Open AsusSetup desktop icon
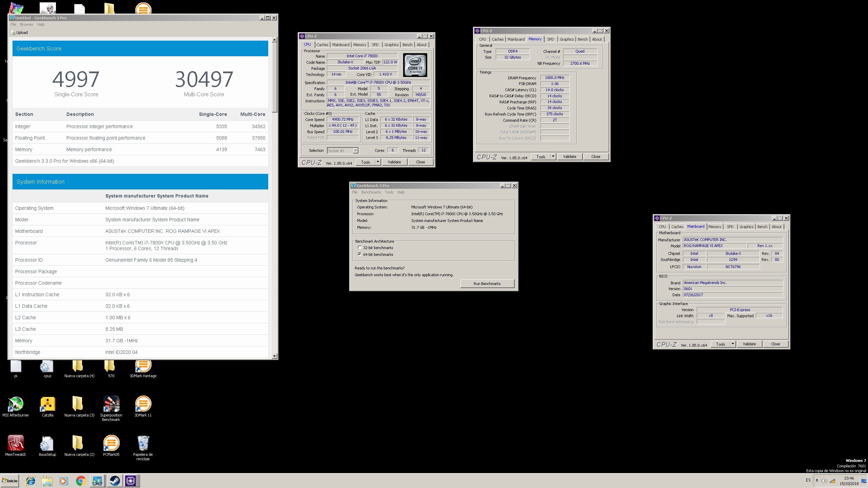 pyautogui.click(x=47, y=446)
